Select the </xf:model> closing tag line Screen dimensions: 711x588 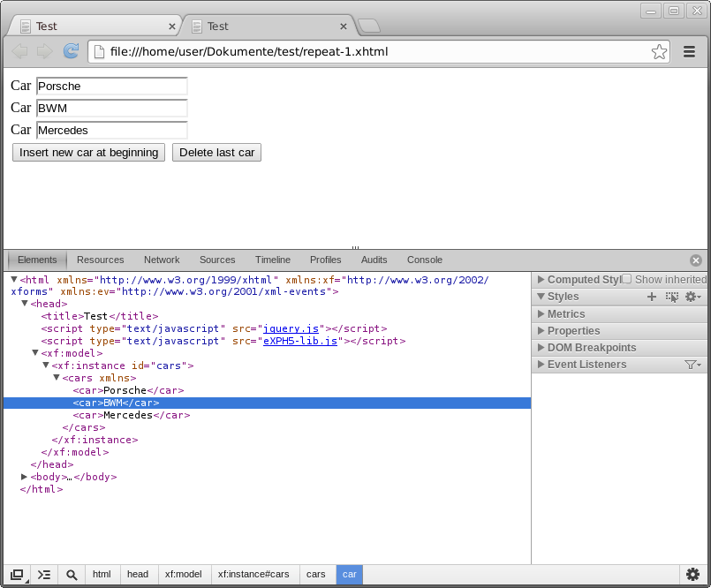point(75,452)
